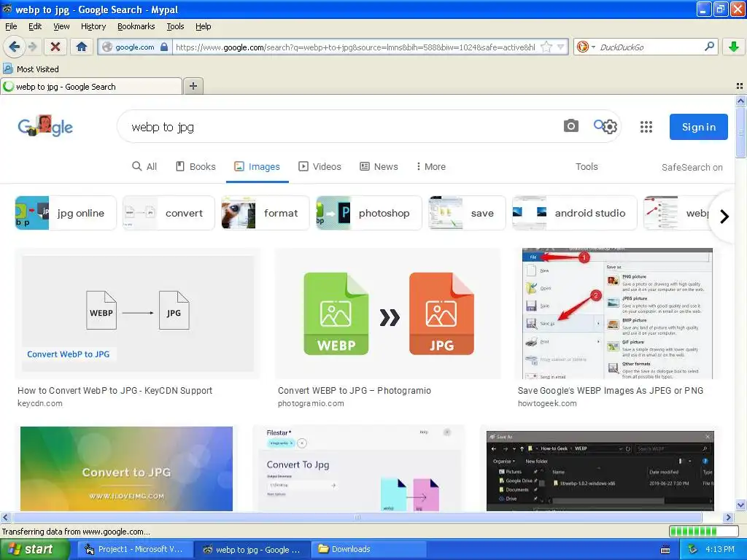Screen dimensions: 747x560
Task: Open the Windows Start button
Action: (34, 549)
